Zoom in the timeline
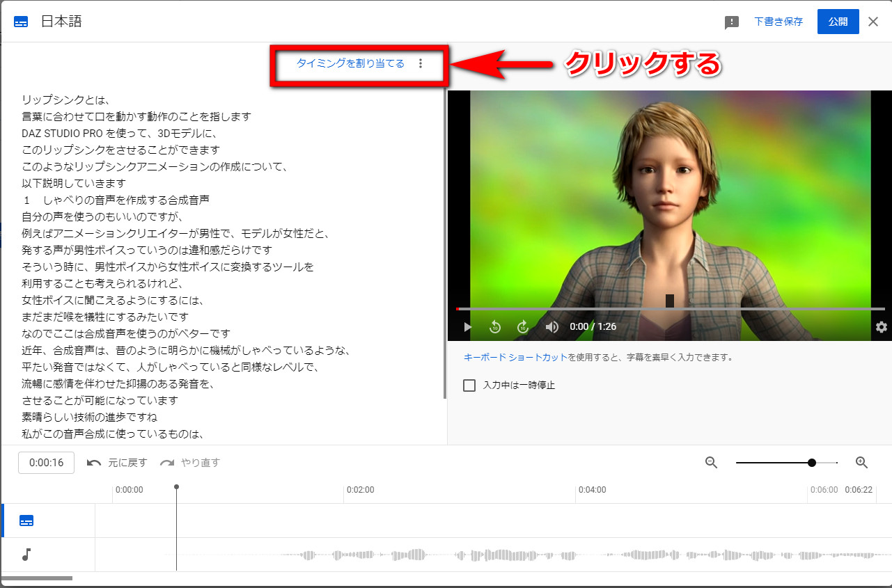This screenshot has height=588, width=892. click(861, 463)
